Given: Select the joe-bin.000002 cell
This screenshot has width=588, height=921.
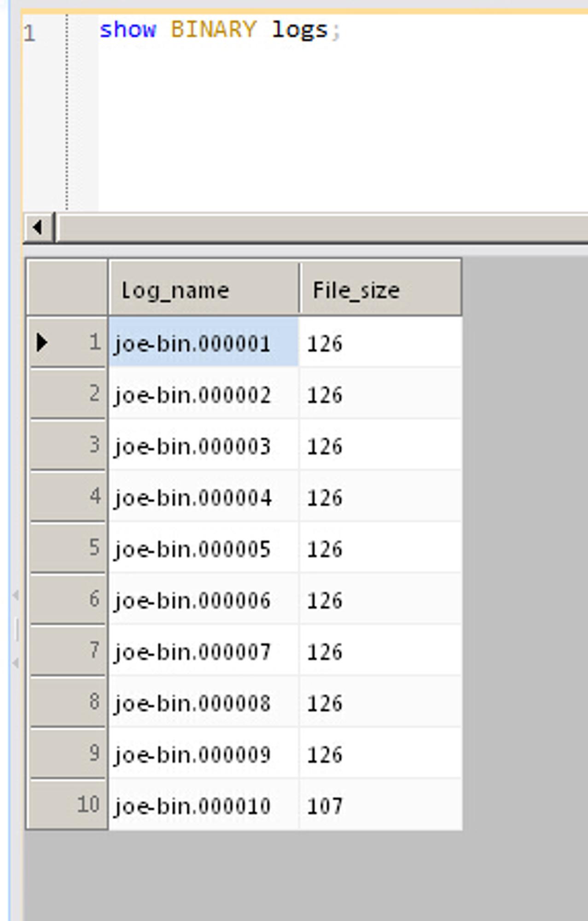Looking at the screenshot, I should pyautogui.click(x=204, y=394).
